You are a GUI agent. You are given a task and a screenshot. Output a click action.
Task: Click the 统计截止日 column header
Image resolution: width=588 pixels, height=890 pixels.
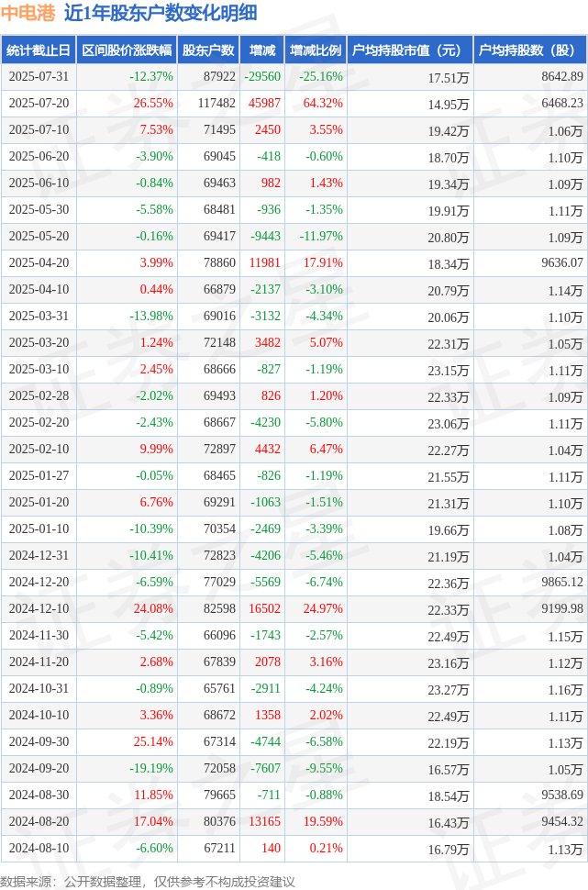39,50
